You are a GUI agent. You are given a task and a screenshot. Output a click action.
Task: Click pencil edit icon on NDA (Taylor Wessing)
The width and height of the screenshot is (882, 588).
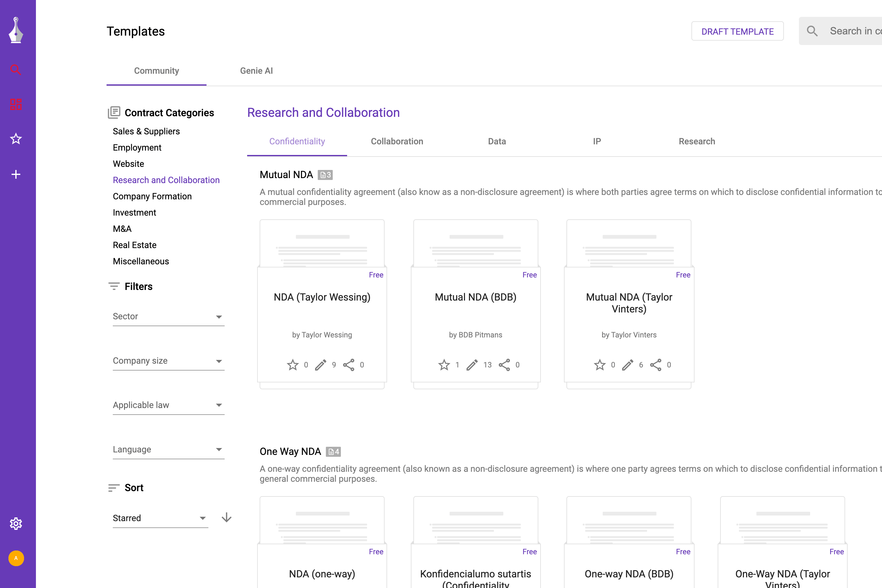pyautogui.click(x=320, y=365)
